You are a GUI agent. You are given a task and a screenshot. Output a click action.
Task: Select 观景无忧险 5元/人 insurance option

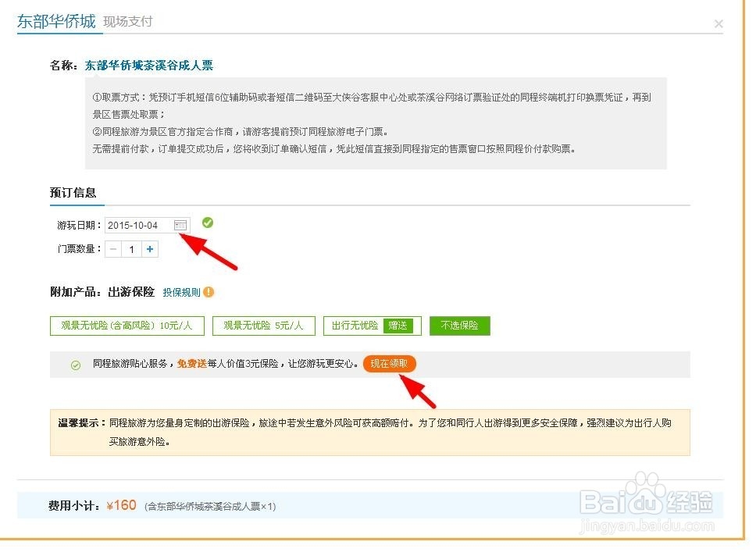pos(263,326)
